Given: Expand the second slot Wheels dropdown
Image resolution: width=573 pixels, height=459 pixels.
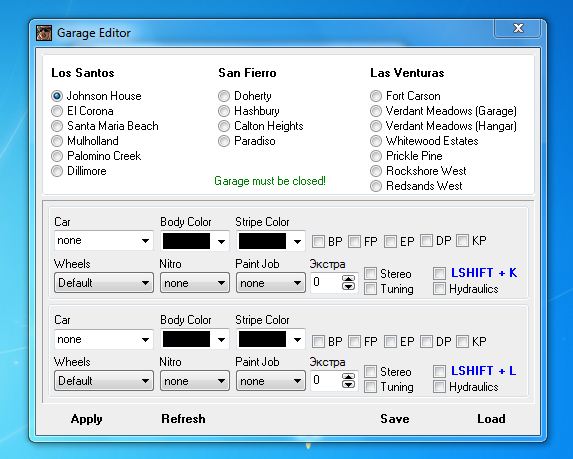Looking at the screenshot, I should click(104, 381).
